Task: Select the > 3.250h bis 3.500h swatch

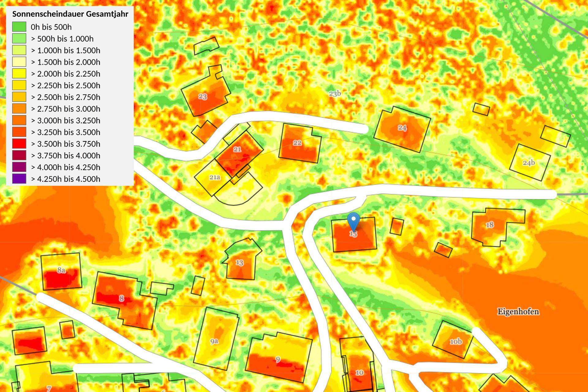Action: pos(19,132)
